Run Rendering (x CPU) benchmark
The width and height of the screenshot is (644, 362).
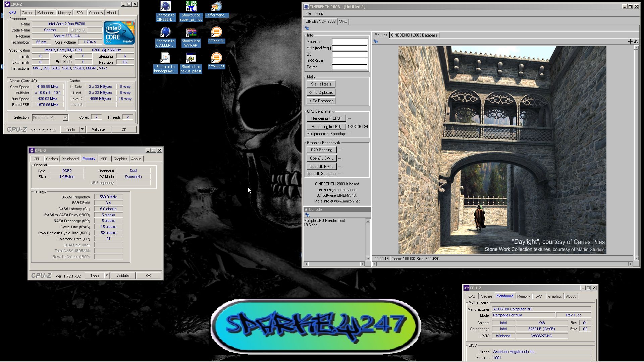coord(326,127)
